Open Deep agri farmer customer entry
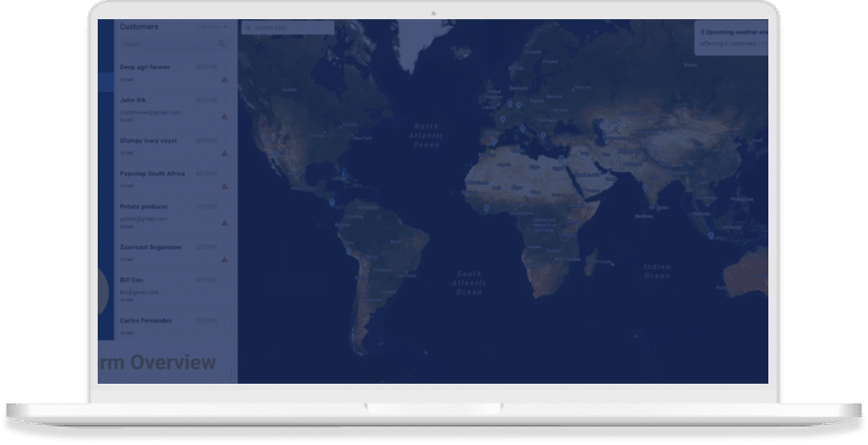The width and height of the screenshot is (868, 445). pos(175,73)
